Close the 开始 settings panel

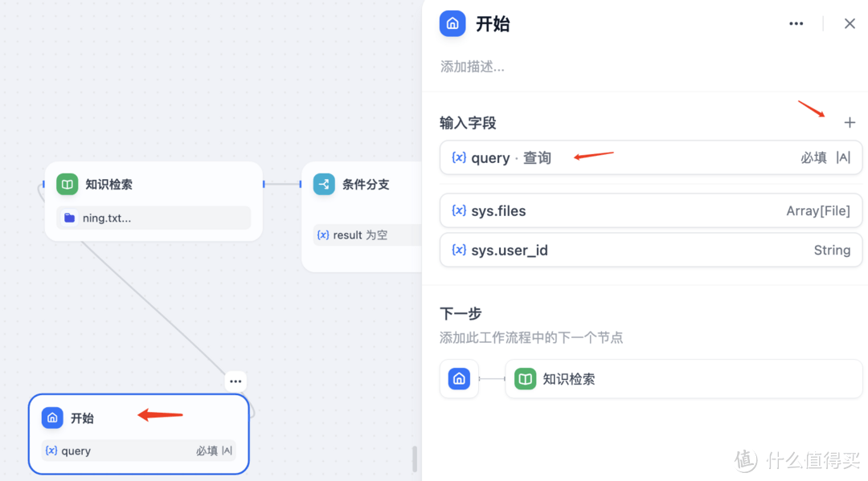click(x=850, y=23)
